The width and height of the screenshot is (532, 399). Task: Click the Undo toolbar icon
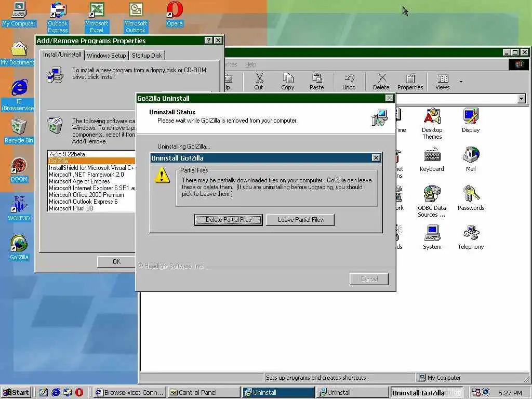[349, 82]
